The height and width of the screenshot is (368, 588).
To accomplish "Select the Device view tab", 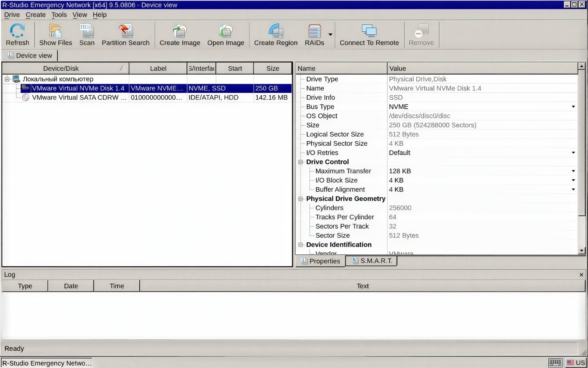I will click(x=30, y=56).
